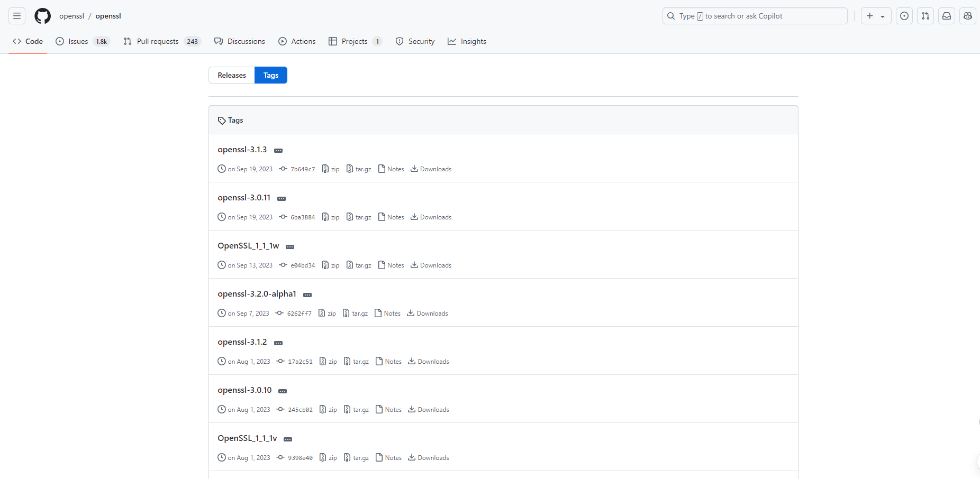Open commit 6262ff7
The width and height of the screenshot is (980, 479).
coord(294,314)
